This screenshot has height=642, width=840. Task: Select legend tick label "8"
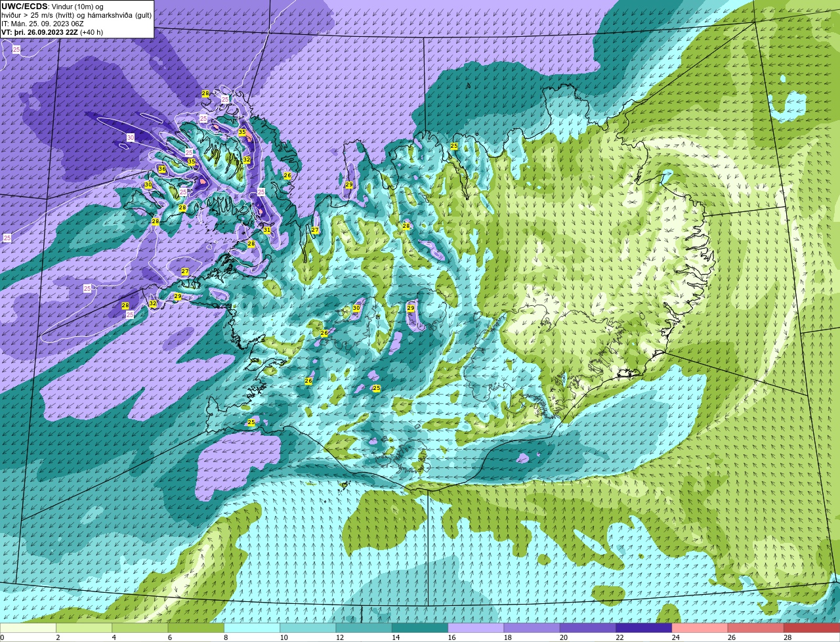225,637
